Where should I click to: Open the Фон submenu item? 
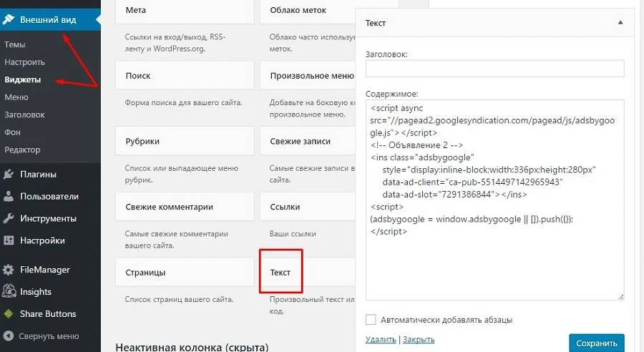(12, 132)
